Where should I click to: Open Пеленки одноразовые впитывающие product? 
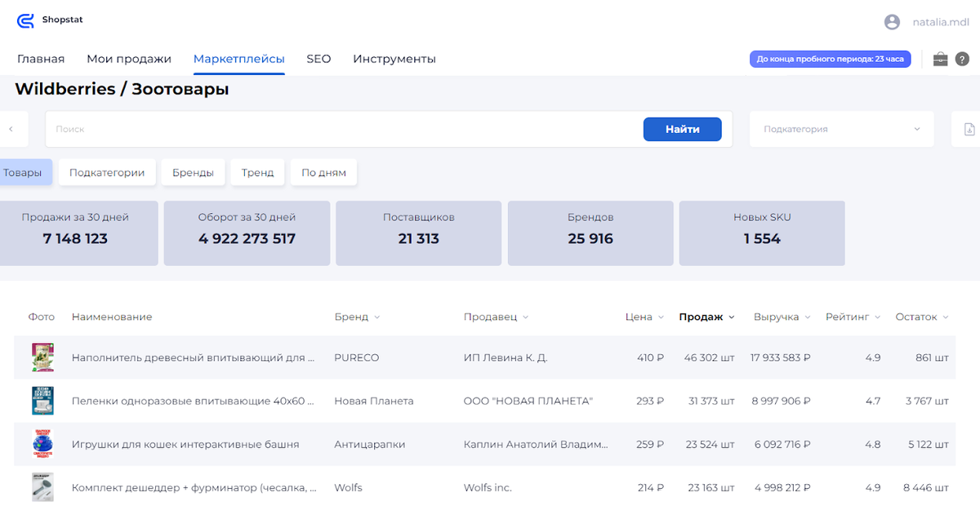(194, 401)
